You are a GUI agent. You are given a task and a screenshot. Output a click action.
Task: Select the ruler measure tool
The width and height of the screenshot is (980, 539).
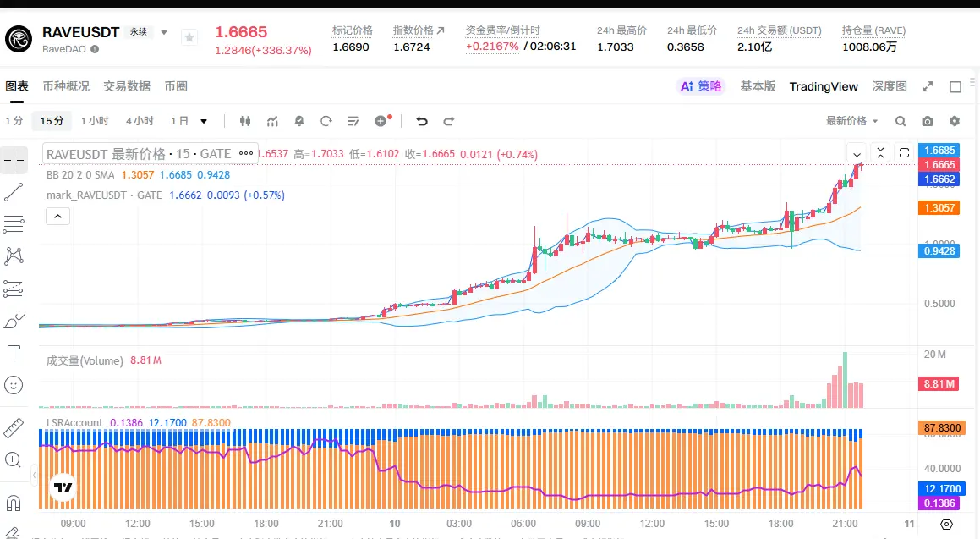pos(14,427)
